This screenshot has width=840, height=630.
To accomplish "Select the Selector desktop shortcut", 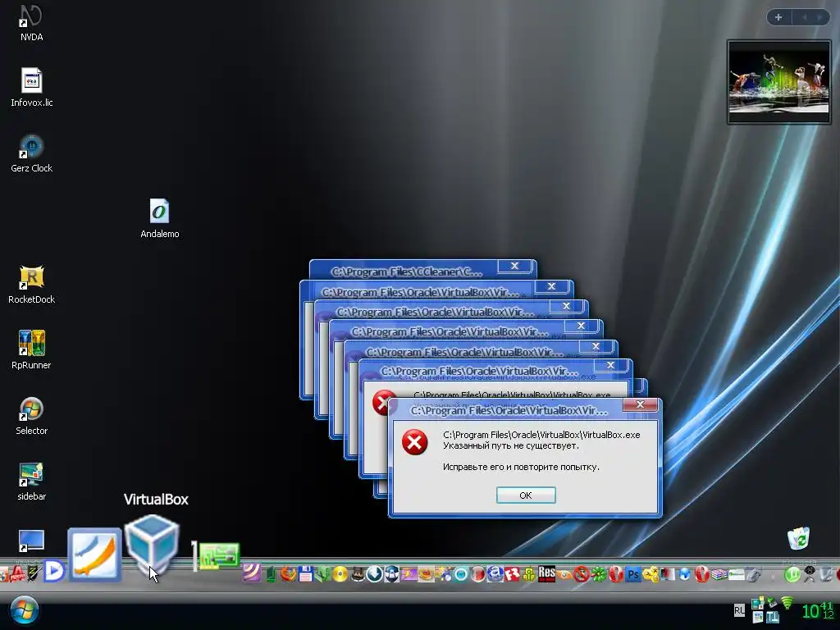I will click(x=32, y=416).
